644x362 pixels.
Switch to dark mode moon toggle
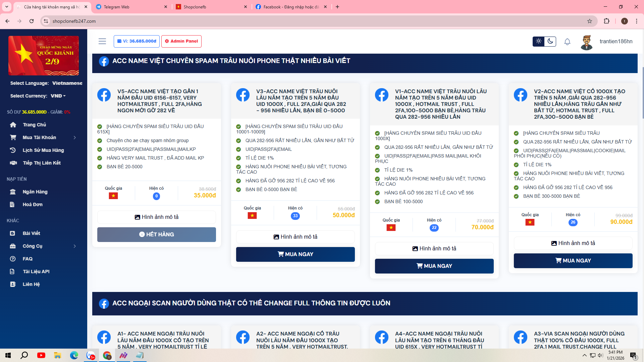550,41
